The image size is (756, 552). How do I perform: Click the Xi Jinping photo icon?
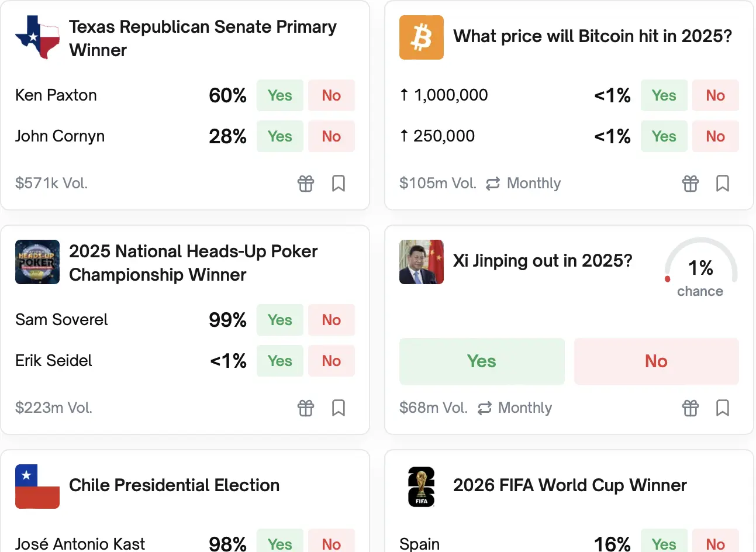(421, 261)
